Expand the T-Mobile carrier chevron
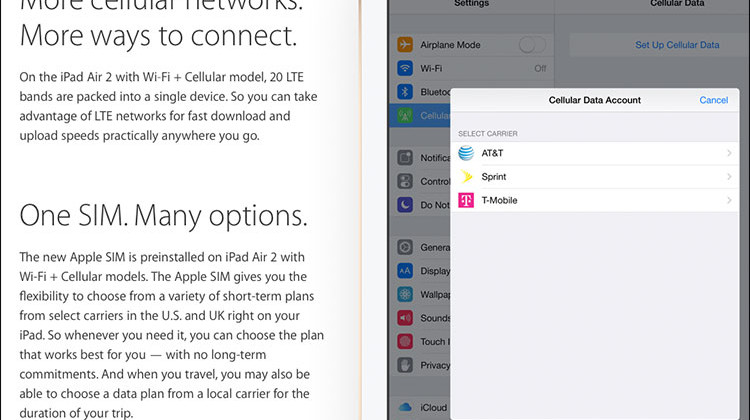 (729, 201)
